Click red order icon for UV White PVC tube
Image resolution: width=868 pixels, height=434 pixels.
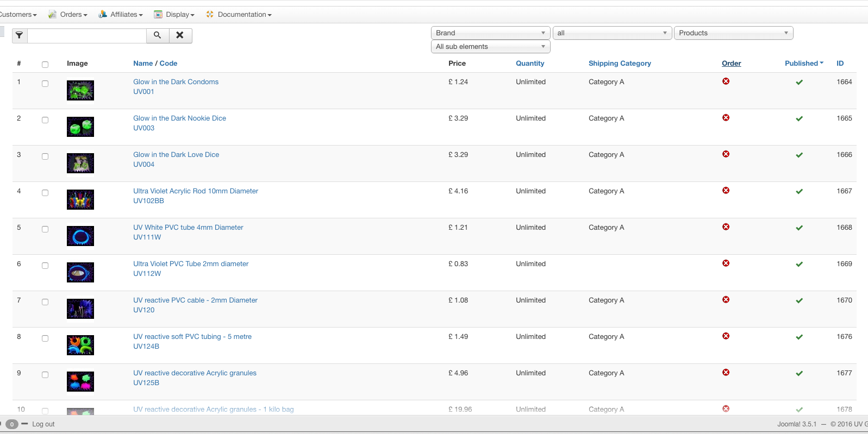click(x=726, y=227)
